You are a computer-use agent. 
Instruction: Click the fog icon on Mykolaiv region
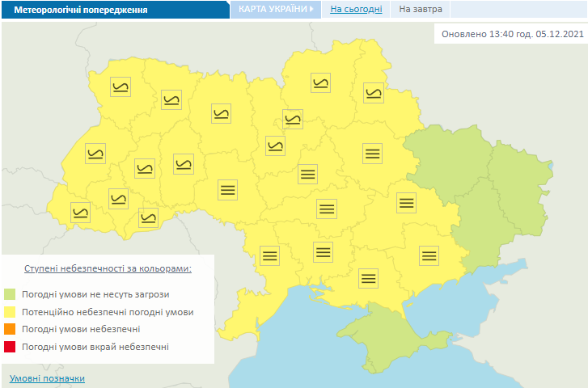point(323,251)
